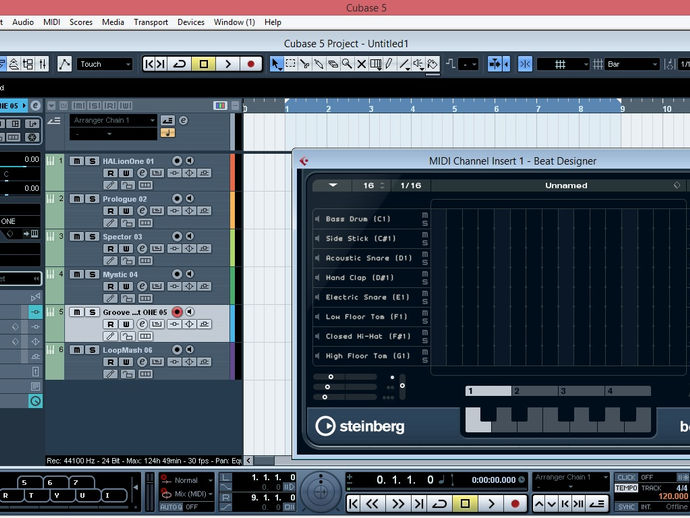Open the Window (1) menu

(234, 22)
